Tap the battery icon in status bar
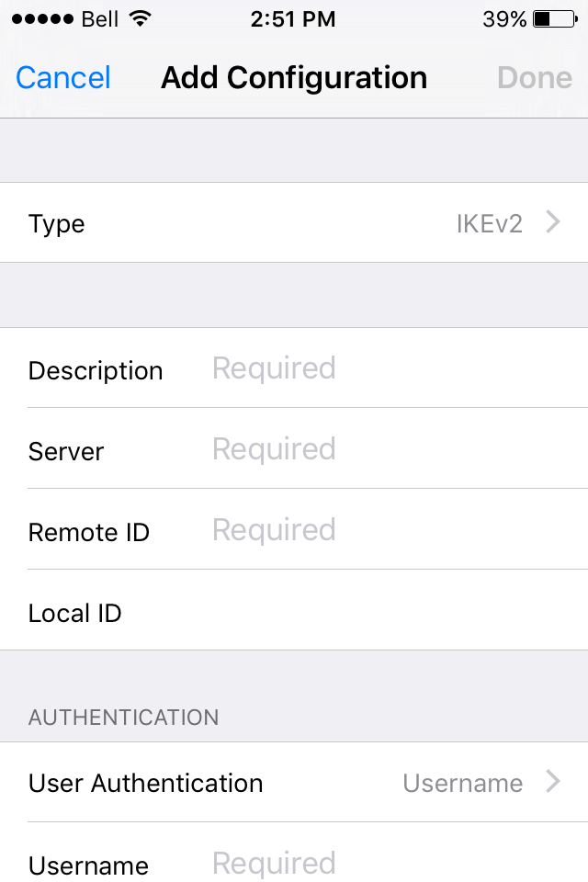 click(555, 19)
